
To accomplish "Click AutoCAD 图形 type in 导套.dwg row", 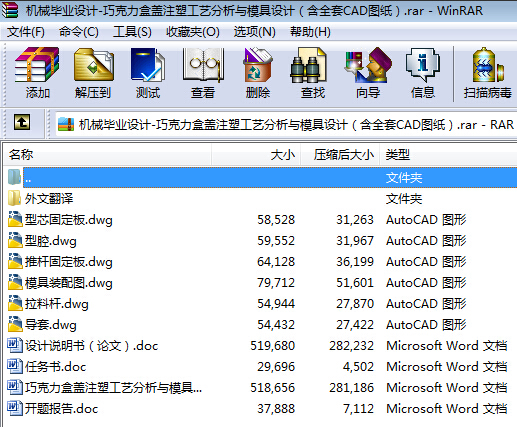I will 426,325.
